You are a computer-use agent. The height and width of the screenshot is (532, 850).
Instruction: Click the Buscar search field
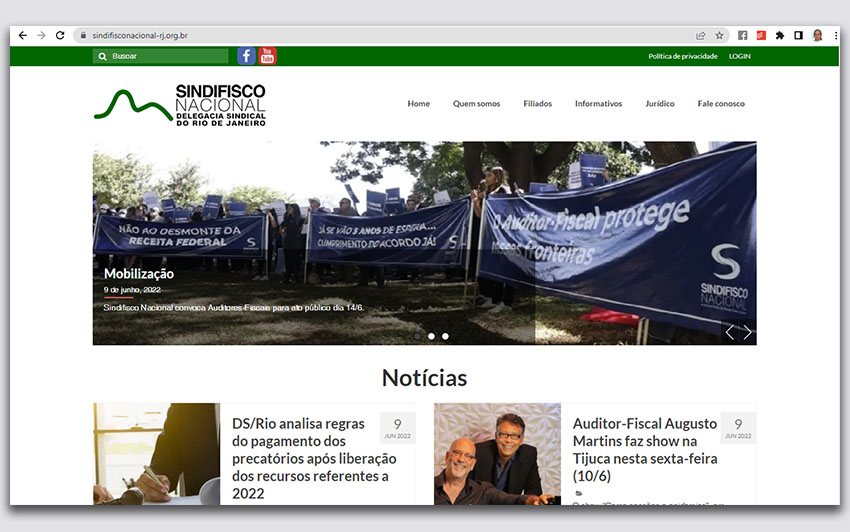point(160,56)
